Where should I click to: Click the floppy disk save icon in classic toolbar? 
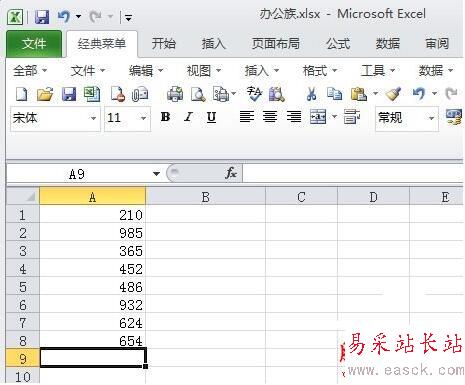69,94
